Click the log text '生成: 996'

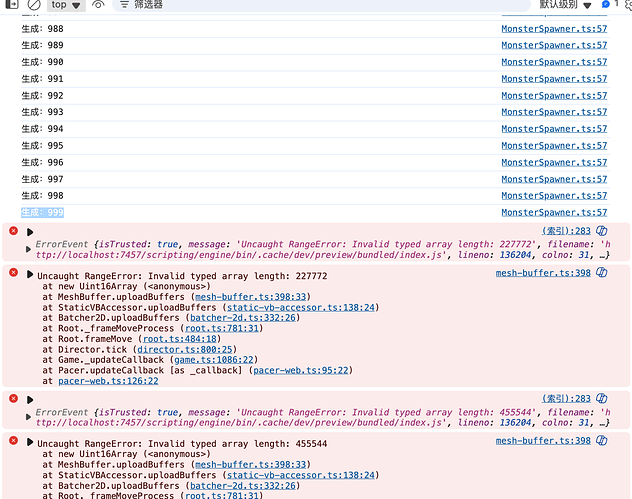coord(42,162)
